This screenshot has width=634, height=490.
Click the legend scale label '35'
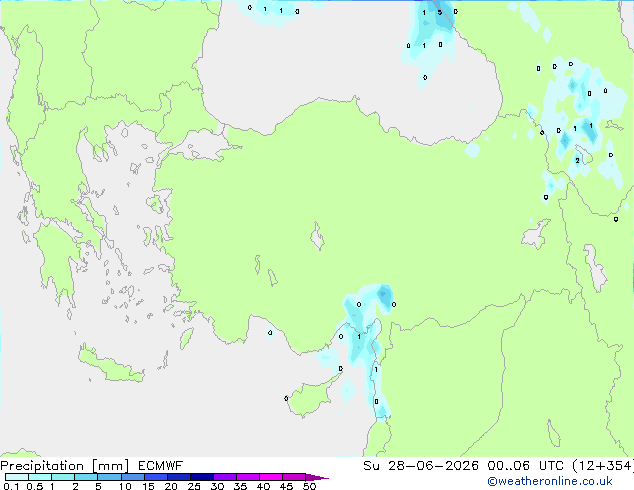[240, 486]
